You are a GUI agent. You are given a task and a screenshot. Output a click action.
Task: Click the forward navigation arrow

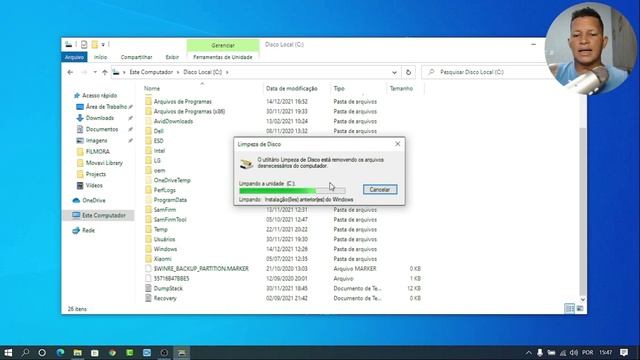[84, 72]
